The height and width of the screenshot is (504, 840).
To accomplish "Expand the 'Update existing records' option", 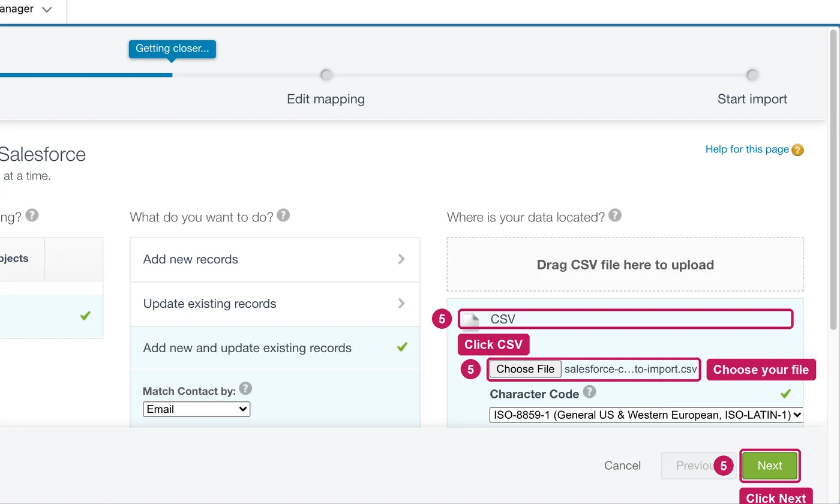I will [x=275, y=304].
